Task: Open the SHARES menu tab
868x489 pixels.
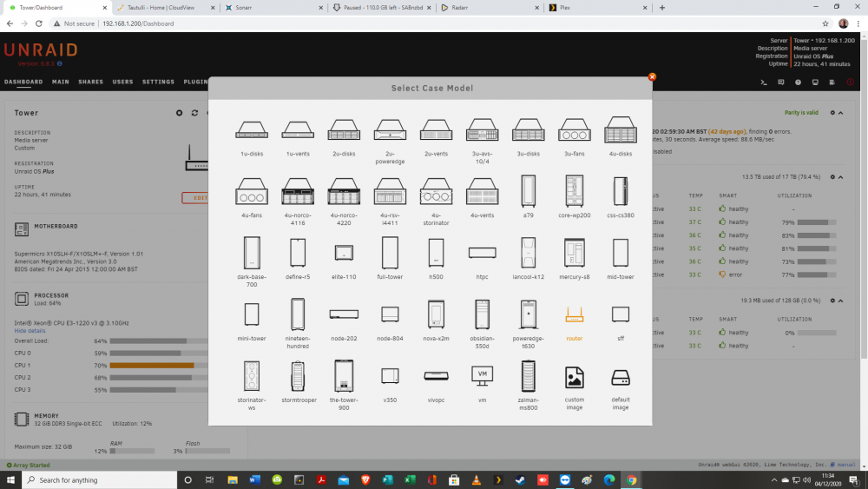Action: pyautogui.click(x=91, y=82)
